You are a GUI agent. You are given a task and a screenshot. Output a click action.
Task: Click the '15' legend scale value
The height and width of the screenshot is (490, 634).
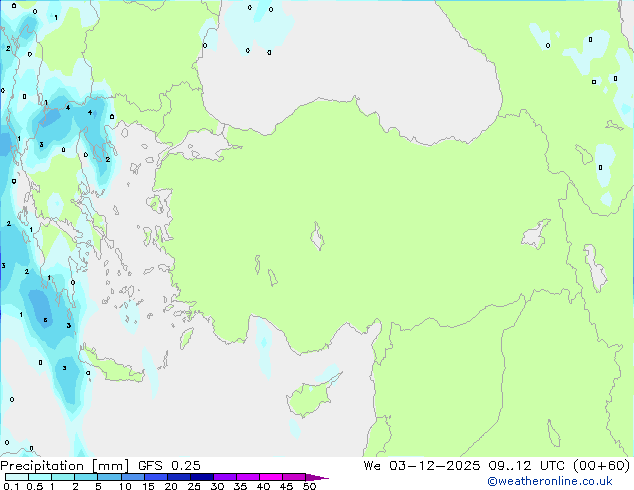click(x=148, y=486)
